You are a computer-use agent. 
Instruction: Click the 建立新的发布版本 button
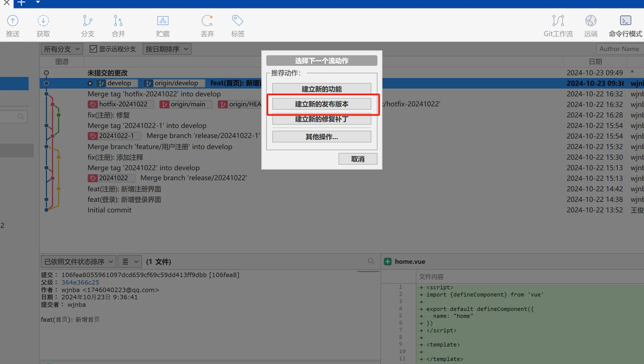tap(322, 104)
